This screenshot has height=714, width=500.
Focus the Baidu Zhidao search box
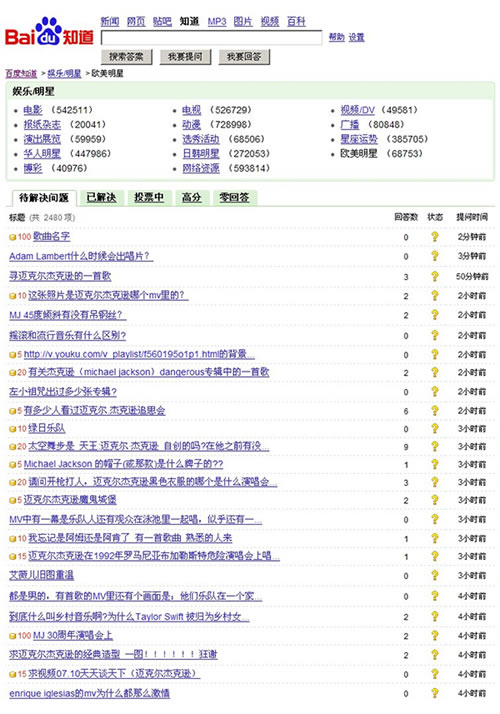click(211, 37)
